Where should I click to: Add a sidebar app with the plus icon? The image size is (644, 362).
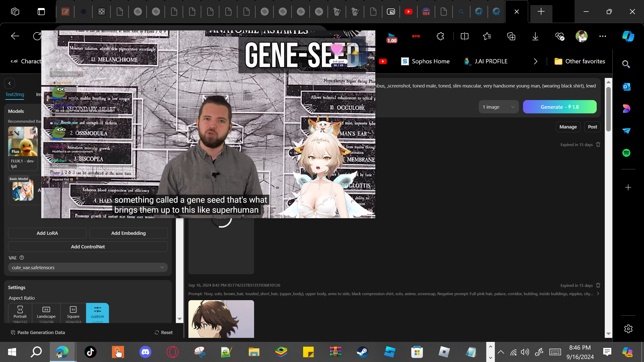(x=628, y=188)
